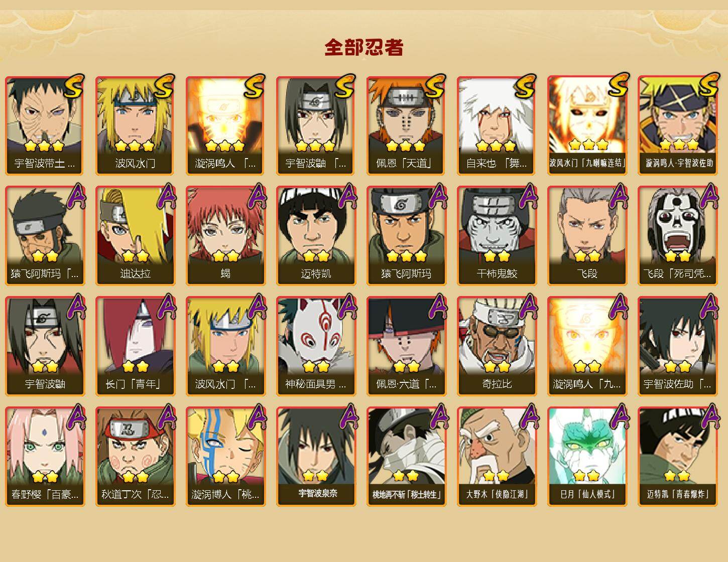This screenshot has height=562, width=728.
Task: Open the 漩涡鸣人·宇智波佐助 card
Action: point(677,125)
